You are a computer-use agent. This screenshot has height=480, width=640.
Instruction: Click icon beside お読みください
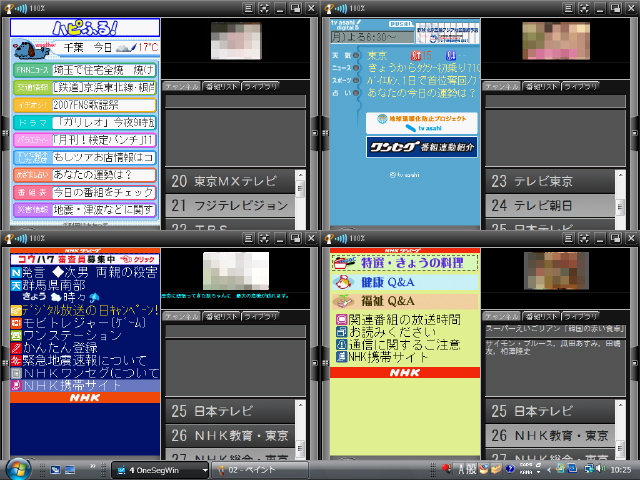[341, 331]
